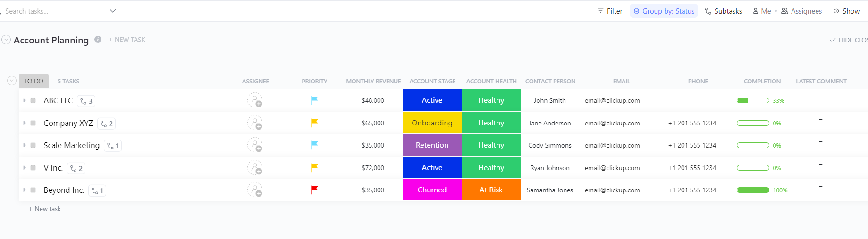Open the search tasks dropdown arrow

pos(113,11)
